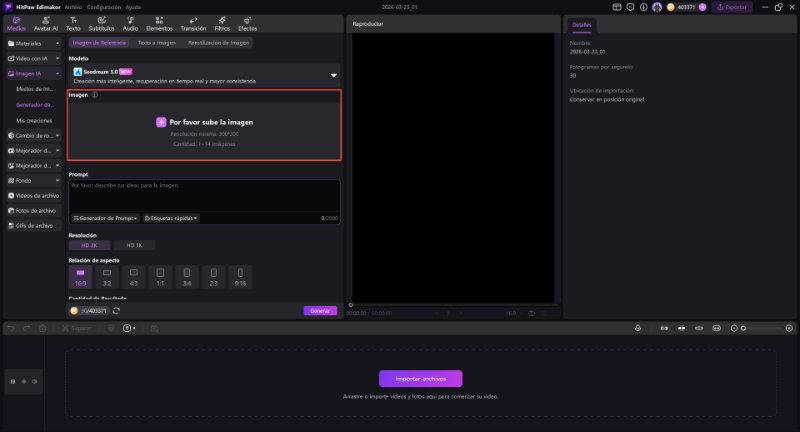Viewport: 800px width, 432px height.
Task: Select the 3:2 aspect ratio
Action: 107,277
